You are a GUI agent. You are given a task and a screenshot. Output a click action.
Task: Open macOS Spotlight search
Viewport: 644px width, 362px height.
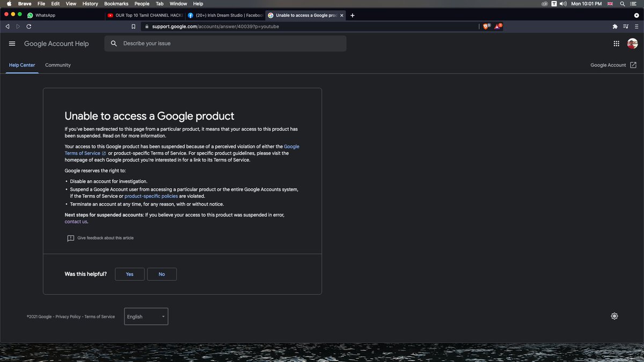pyautogui.click(x=623, y=4)
